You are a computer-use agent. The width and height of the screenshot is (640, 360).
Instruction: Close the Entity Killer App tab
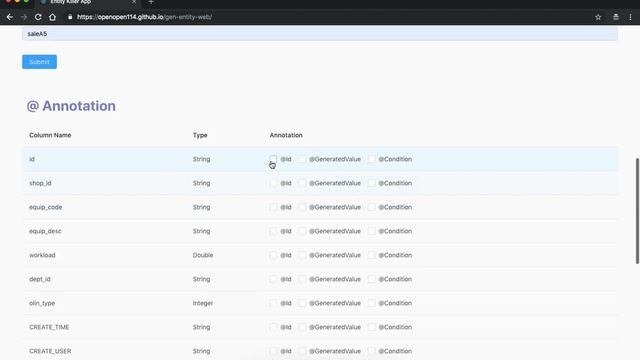pyautogui.click(x=134, y=2)
